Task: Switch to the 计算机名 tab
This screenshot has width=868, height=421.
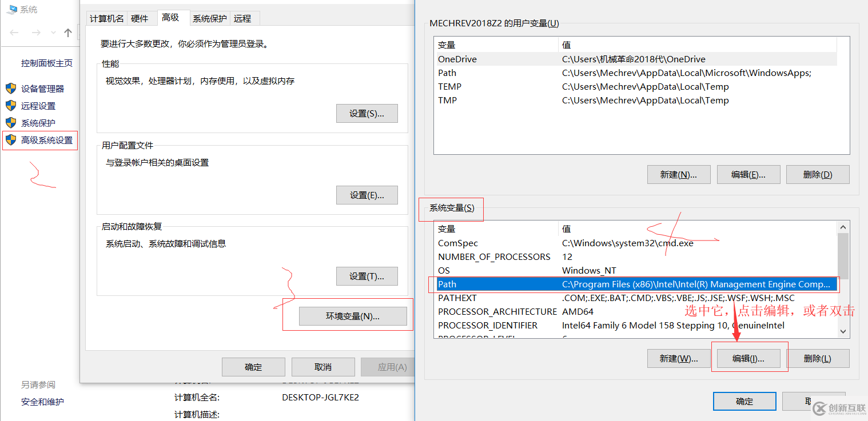Action: 106,18
